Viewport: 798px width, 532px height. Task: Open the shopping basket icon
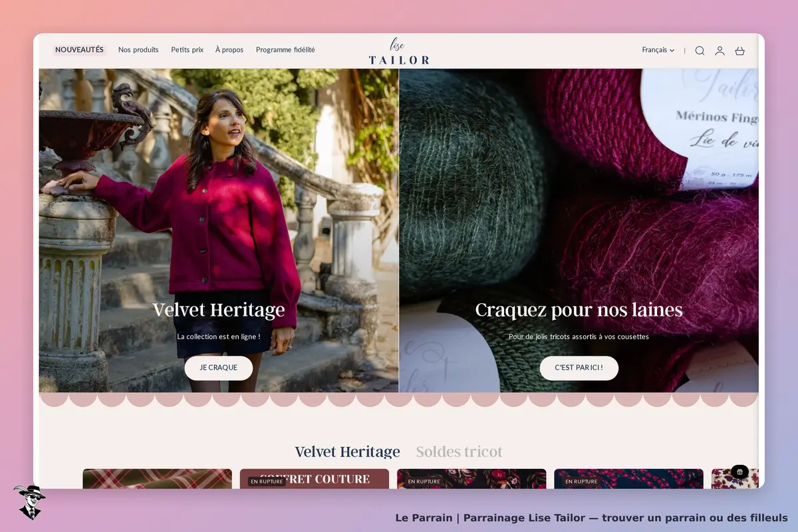pyautogui.click(x=739, y=51)
